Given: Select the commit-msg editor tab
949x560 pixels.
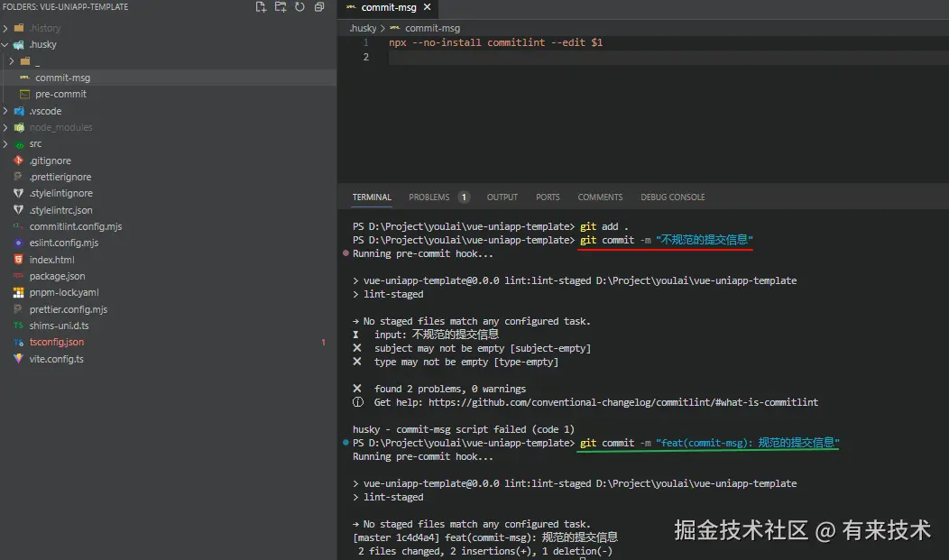Looking at the screenshot, I should click(389, 7).
